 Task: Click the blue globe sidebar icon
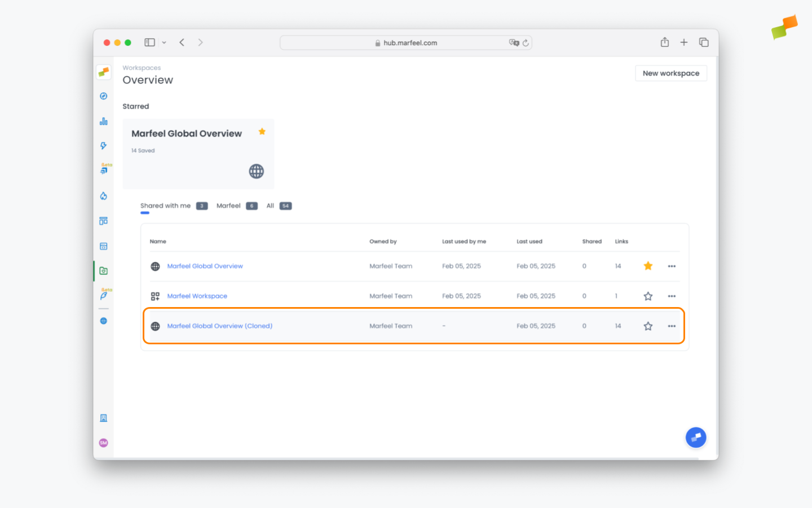click(x=103, y=321)
